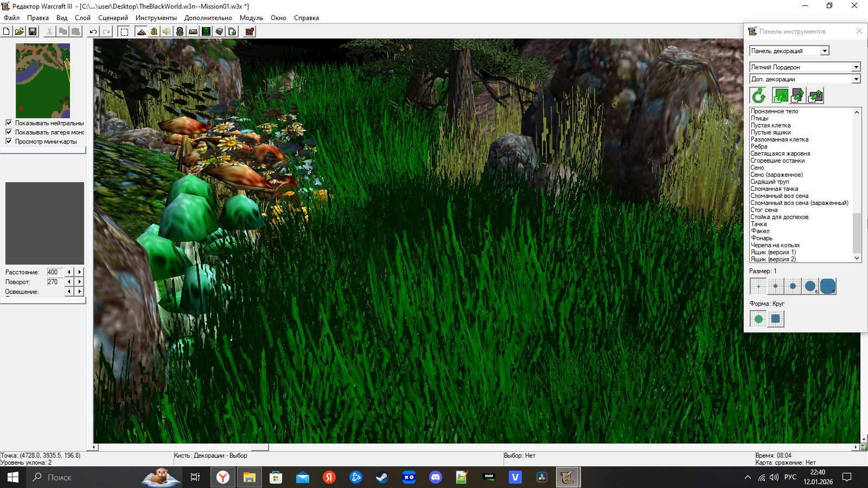Select the smallest brush size 1

coord(758,286)
